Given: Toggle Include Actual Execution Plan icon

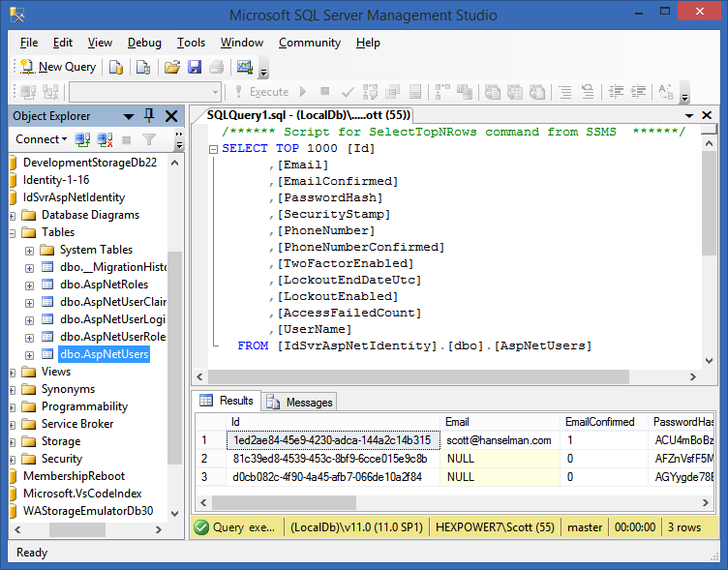Looking at the screenshot, I should [442, 92].
